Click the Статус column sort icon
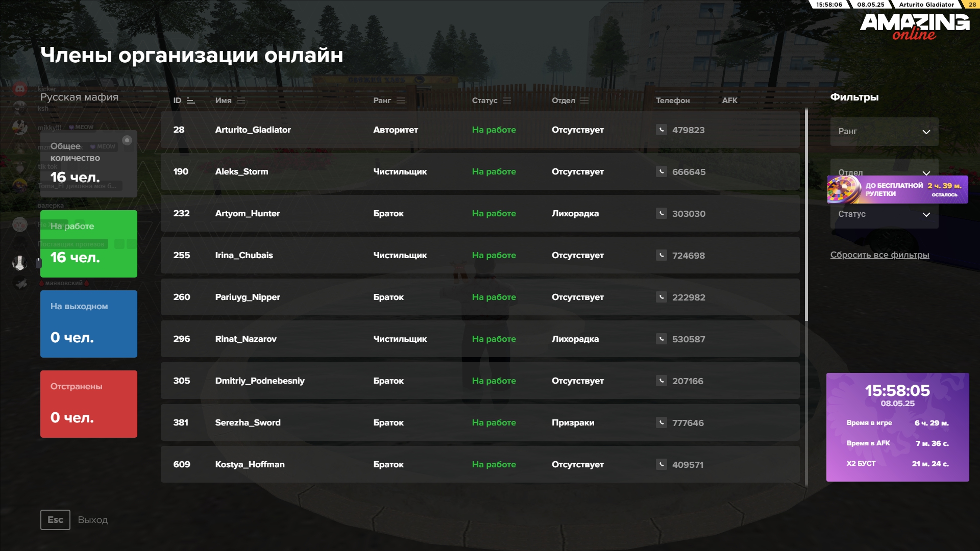Image resolution: width=980 pixels, height=551 pixels. 507,101
